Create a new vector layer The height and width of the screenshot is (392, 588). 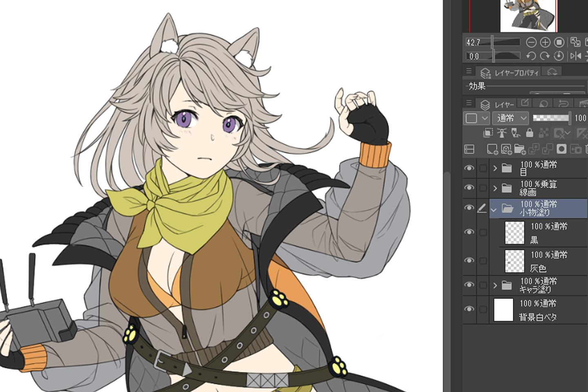click(506, 149)
